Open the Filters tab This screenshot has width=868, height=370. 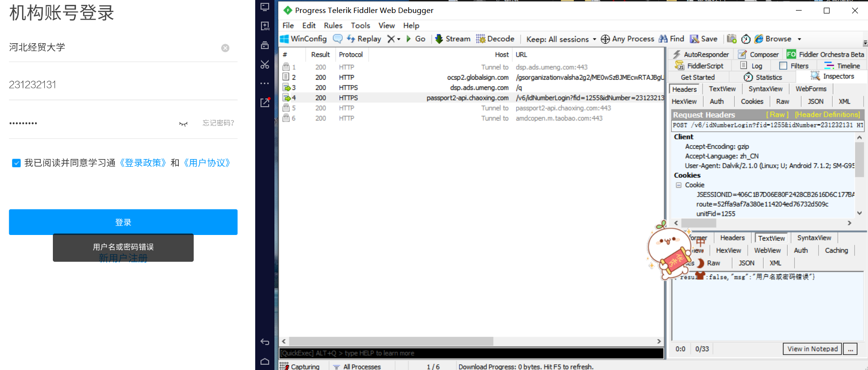click(x=794, y=66)
